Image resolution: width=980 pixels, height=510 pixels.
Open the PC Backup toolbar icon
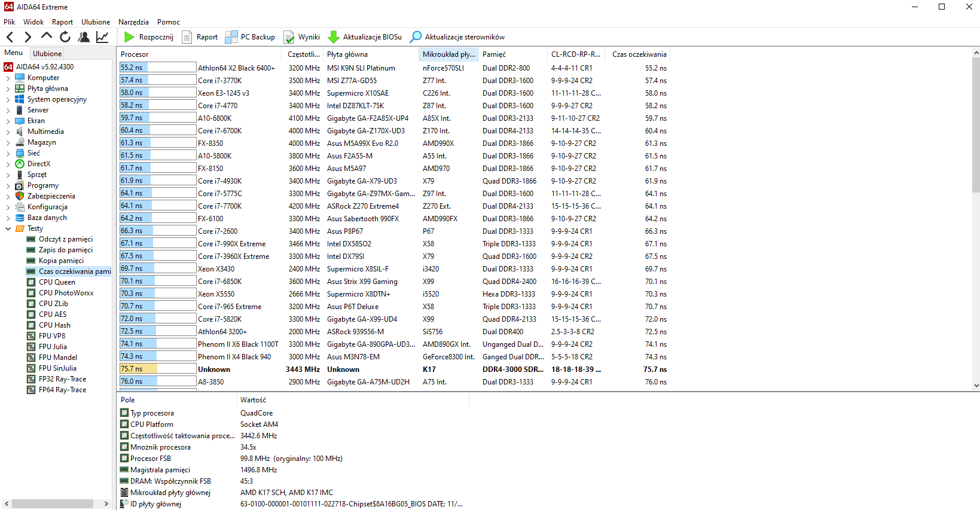coord(231,37)
